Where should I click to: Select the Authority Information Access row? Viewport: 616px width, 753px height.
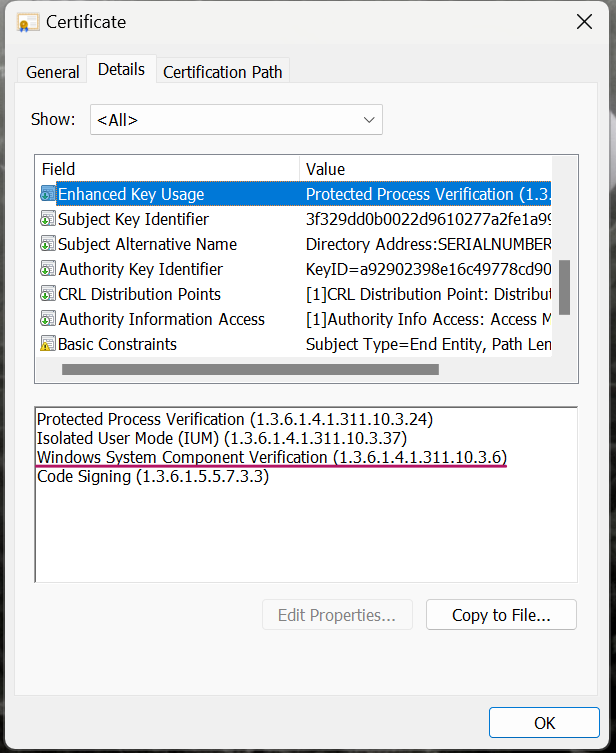[294, 319]
